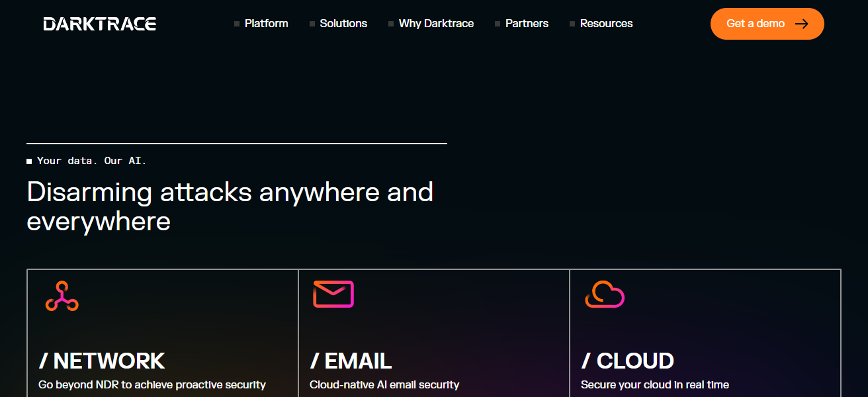Click 'Go beyond NDR' description text

(152, 384)
